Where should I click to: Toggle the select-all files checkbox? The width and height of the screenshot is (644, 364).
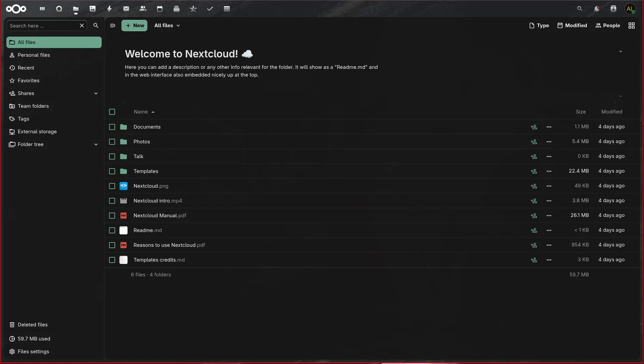coord(112,112)
